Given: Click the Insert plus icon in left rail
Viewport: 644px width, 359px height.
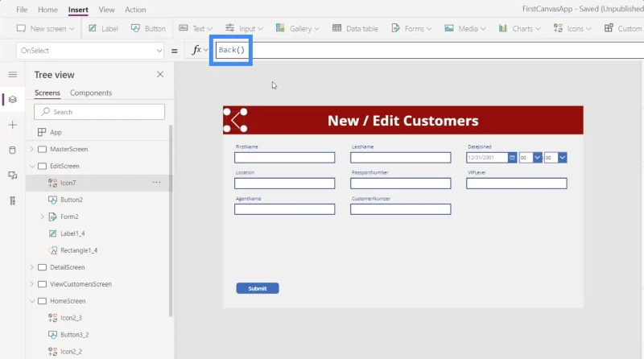Looking at the screenshot, I should click(13, 125).
